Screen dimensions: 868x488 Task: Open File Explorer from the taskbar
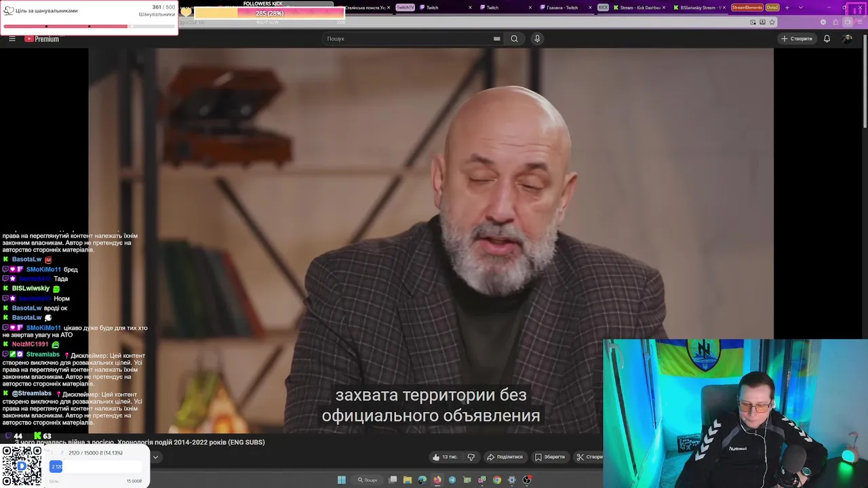tap(408, 480)
